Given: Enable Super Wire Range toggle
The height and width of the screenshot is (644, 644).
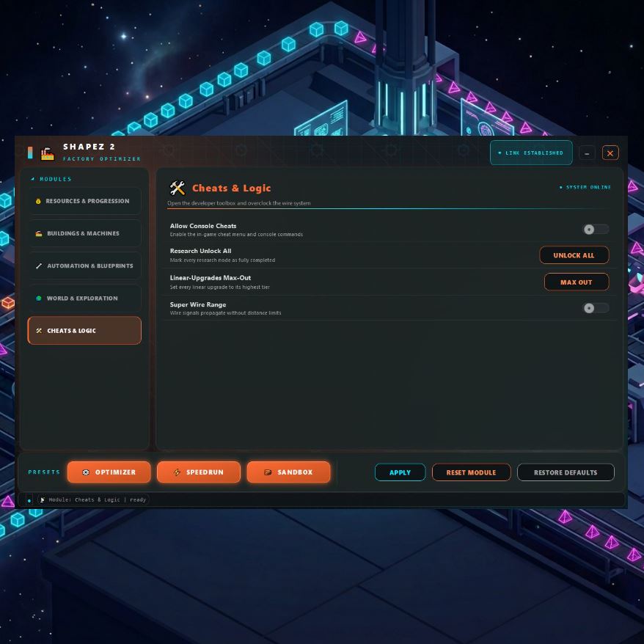Looking at the screenshot, I should tap(596, 308).
